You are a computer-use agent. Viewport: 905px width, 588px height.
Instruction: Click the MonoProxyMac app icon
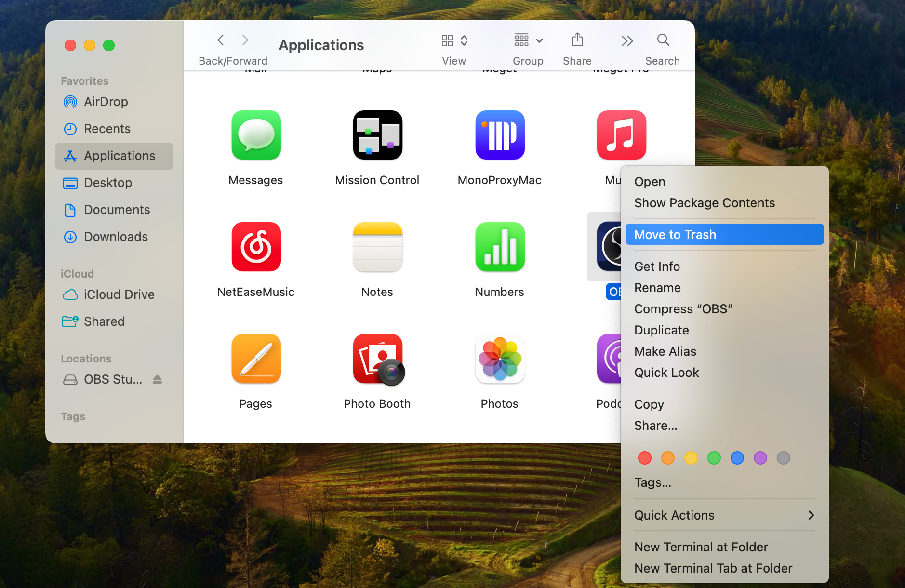click(500, 135)
